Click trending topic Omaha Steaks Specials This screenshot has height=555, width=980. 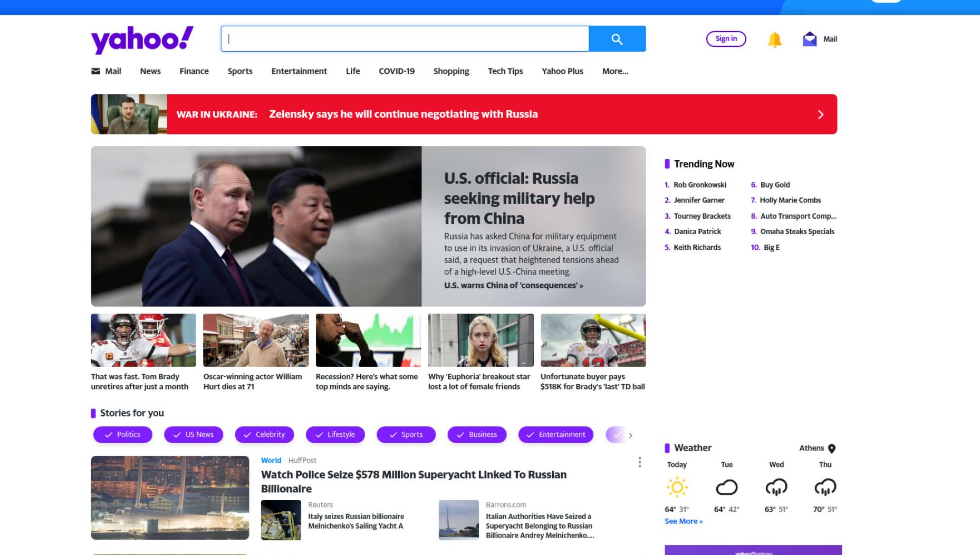(x=797, y=231)
